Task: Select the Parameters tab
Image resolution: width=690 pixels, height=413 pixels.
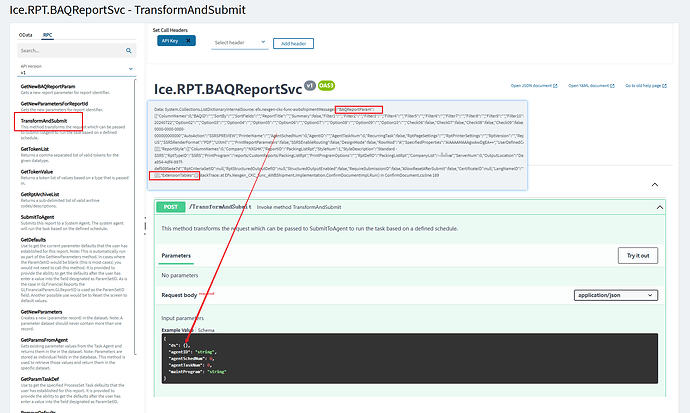Action: pos(176,256)
